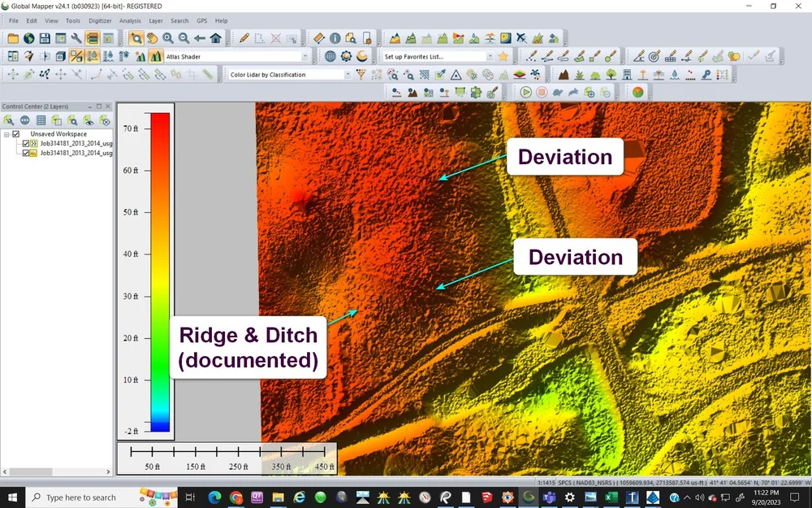Collapse the Unsaved Workspace tree node
This screenshot has height=508, width=812.
[x=6, y=134]
